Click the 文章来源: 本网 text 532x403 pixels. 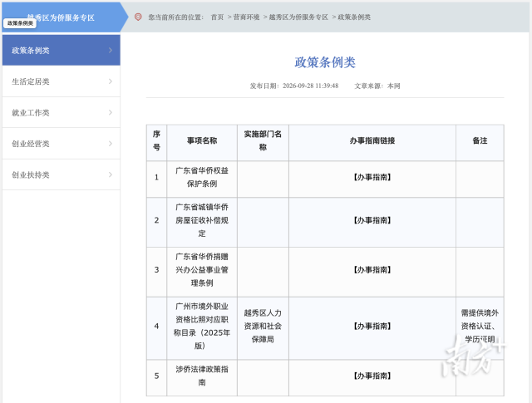point(377,86)
